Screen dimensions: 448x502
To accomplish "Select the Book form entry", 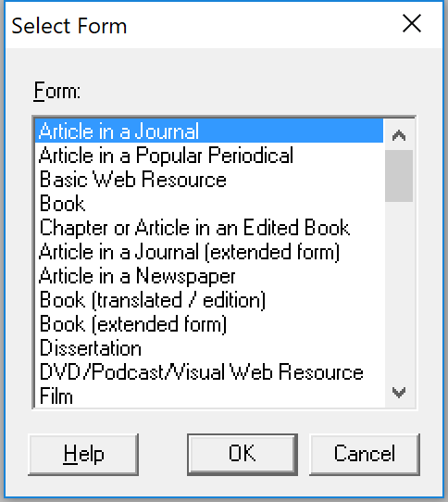I will (208, 203).
